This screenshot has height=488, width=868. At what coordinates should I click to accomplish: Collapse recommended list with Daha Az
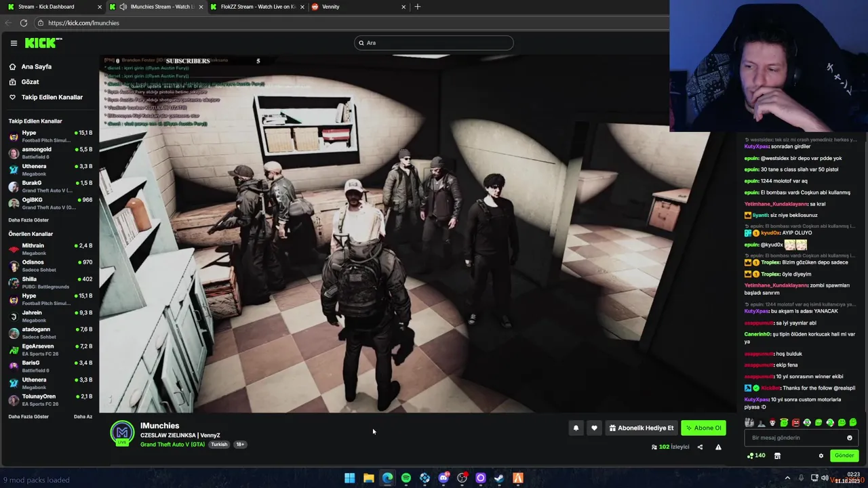tap(83, 417)
